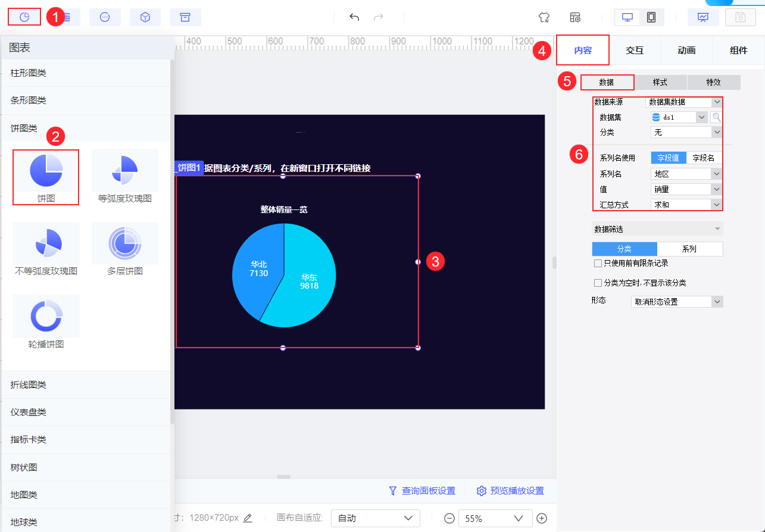Select the 饼图 pie chart thumbnail
Screen dimensions: 765x532
click(46, 177)
